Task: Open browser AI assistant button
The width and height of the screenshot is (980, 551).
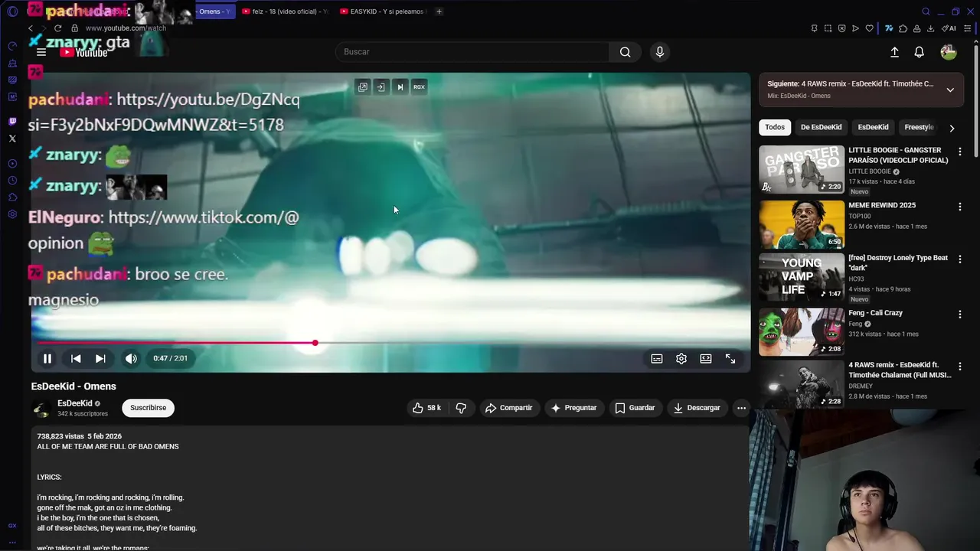Action: pyautogui.click(x=949, y=28)
